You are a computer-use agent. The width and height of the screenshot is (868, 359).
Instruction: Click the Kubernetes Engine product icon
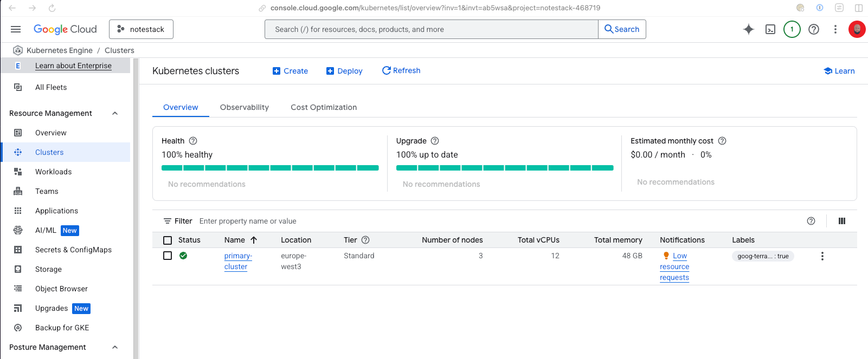click(18, 50)
